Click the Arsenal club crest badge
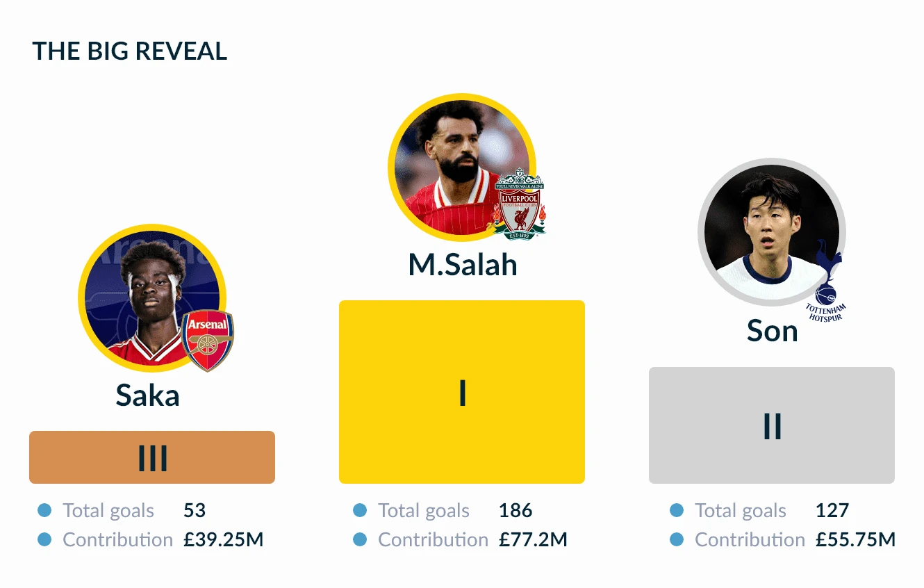The width and height of the screenshot is (924, 588). click(207, 340)
